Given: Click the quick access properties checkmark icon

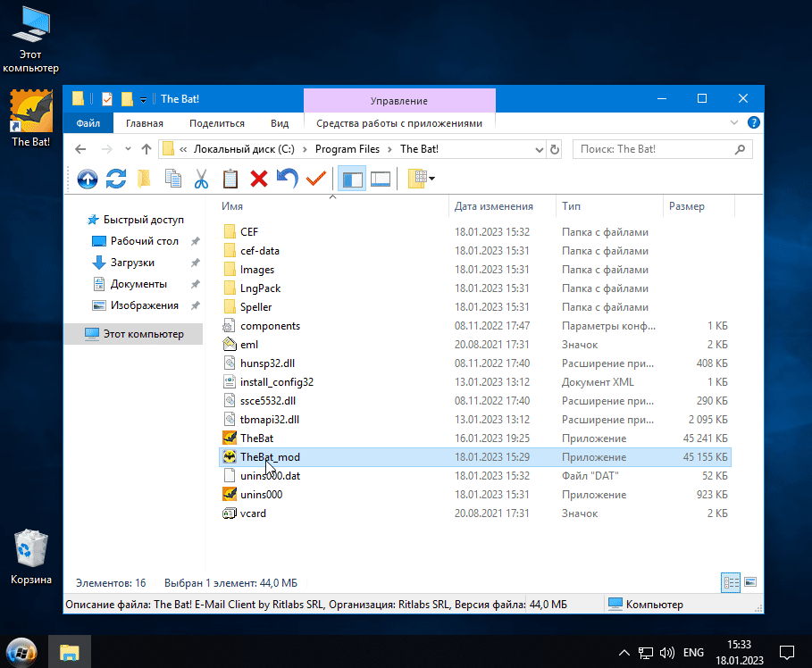Looking at the screenshot, I should (107, 98).
